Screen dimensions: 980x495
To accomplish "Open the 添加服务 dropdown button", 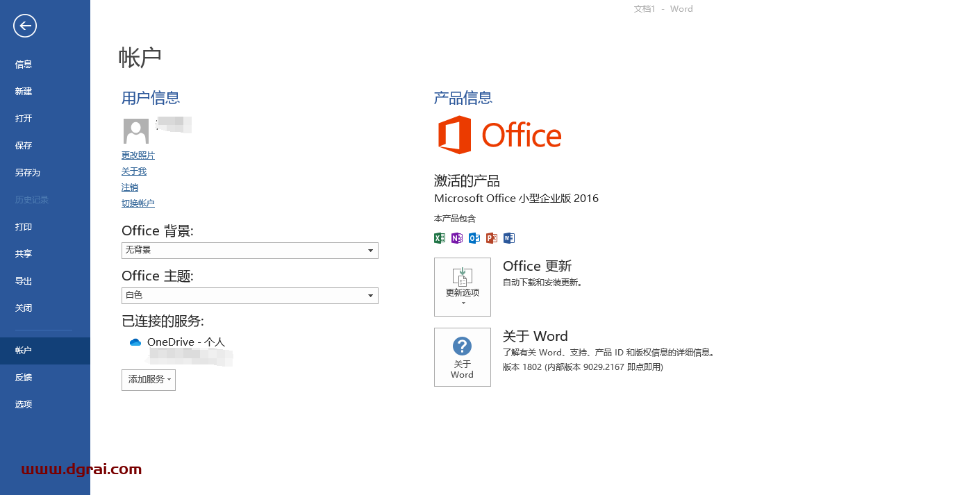I will [x=149, y=380].
